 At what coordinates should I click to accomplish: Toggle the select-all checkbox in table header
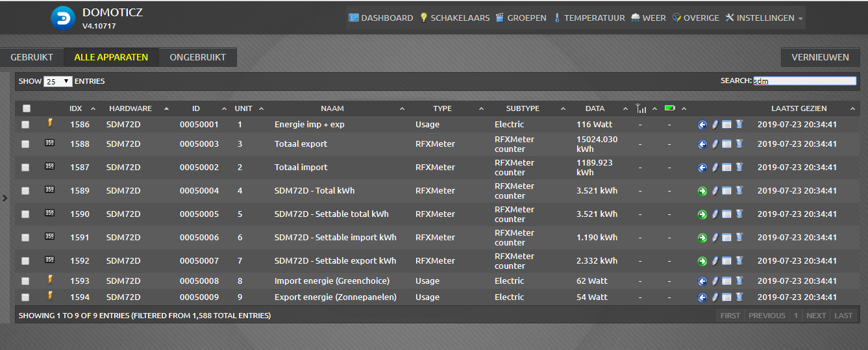point(27,109)
